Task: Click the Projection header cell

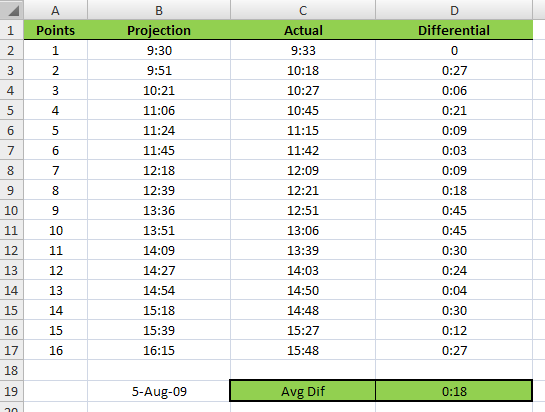Action: pyautogui.click(x=159, y=30)
